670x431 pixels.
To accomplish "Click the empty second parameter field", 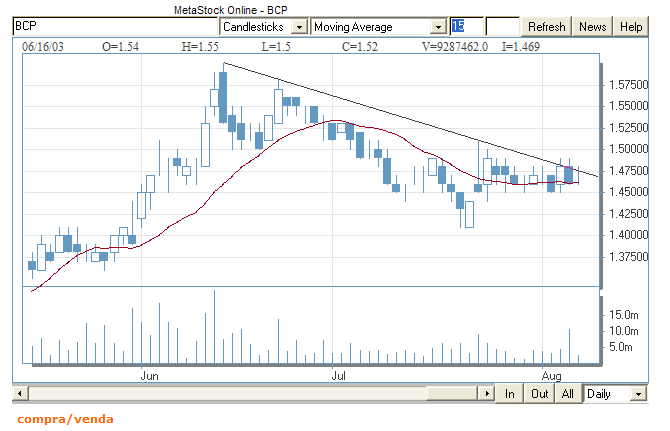I will 502,26.
